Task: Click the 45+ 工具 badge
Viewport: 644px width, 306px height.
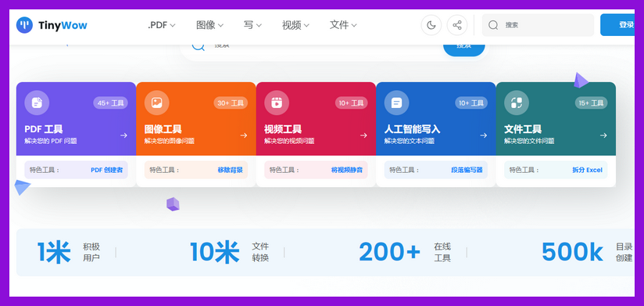Action: pos(110,103)
